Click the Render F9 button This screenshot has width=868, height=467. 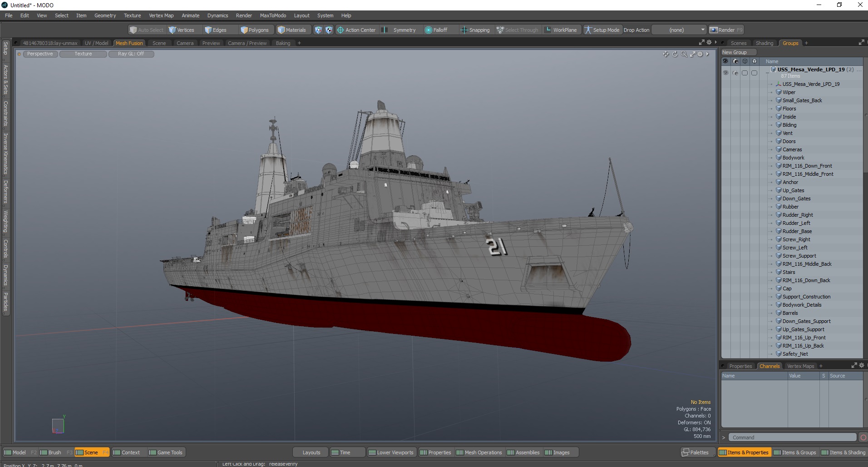[x=726, y=30]
